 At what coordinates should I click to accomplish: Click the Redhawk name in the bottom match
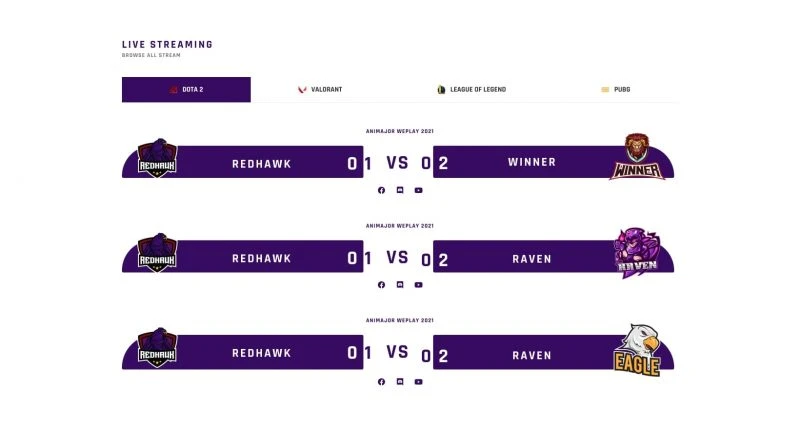261,354
